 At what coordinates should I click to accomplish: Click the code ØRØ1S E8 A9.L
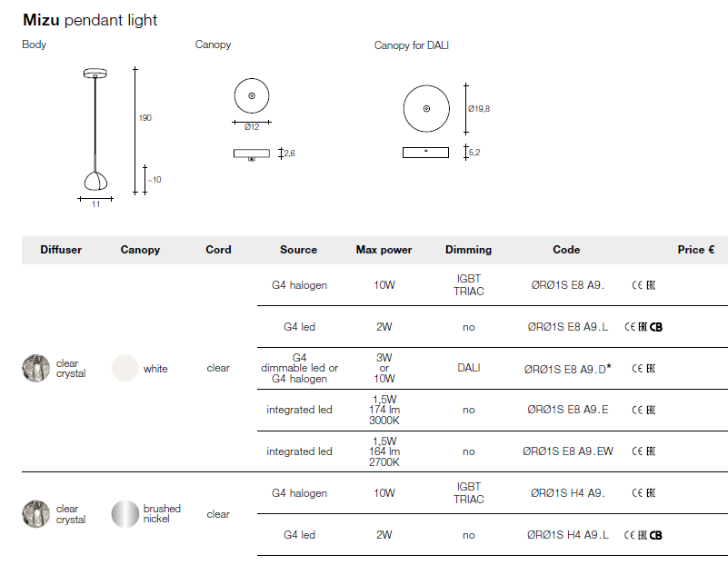(x=568, y=327)
